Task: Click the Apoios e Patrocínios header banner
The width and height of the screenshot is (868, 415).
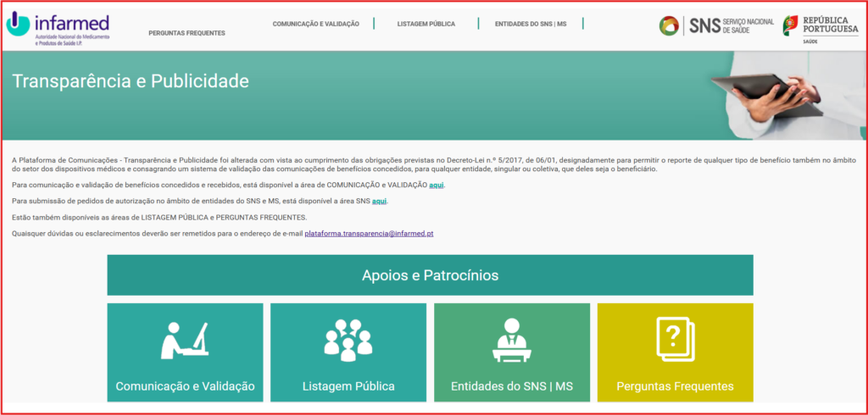Action: tap(430, 275)
